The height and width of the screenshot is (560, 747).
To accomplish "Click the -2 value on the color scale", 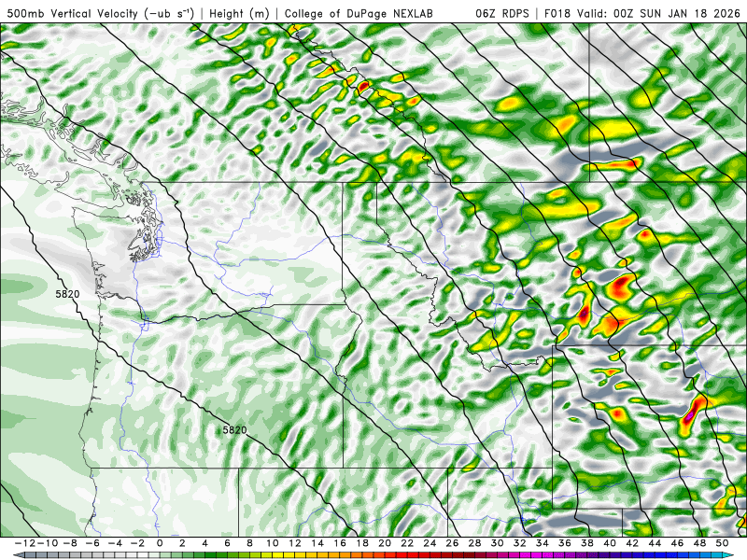I will click(x=136, y=543).
